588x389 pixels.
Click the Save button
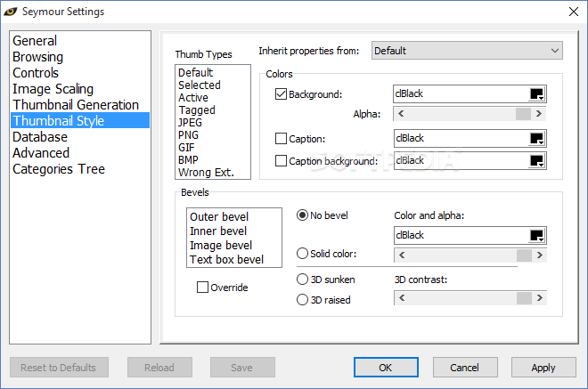coord(242,368)
